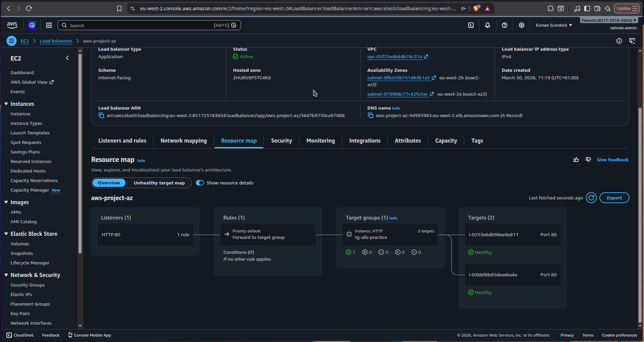
Task: Select the Unhealthy target map view
Action: 159,183
